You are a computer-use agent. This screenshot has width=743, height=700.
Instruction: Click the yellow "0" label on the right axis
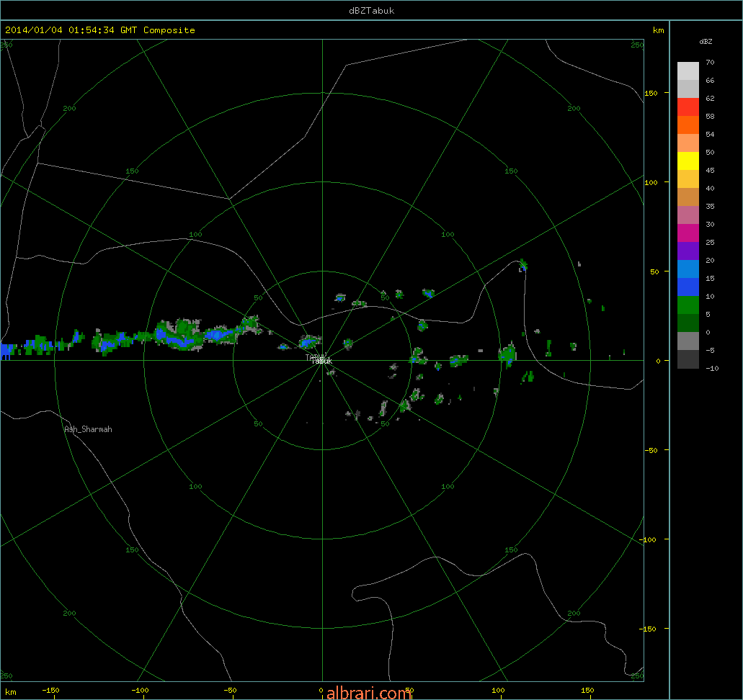click(x=658, y=361)
